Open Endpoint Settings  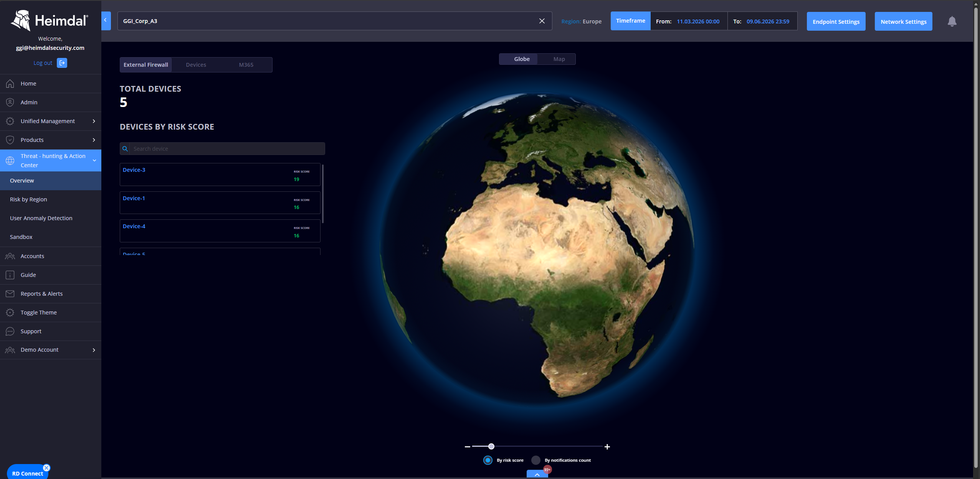pyautogui.click(x=836, y=21)
